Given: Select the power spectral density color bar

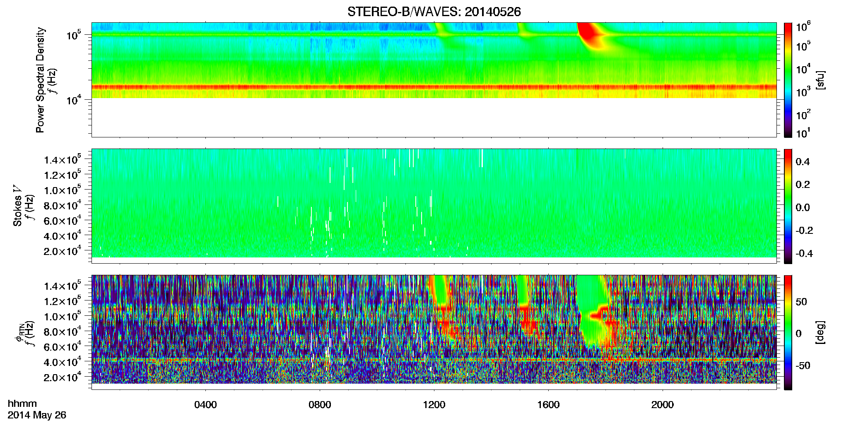Looking at the screenshot, I should [x=788, y=80].
